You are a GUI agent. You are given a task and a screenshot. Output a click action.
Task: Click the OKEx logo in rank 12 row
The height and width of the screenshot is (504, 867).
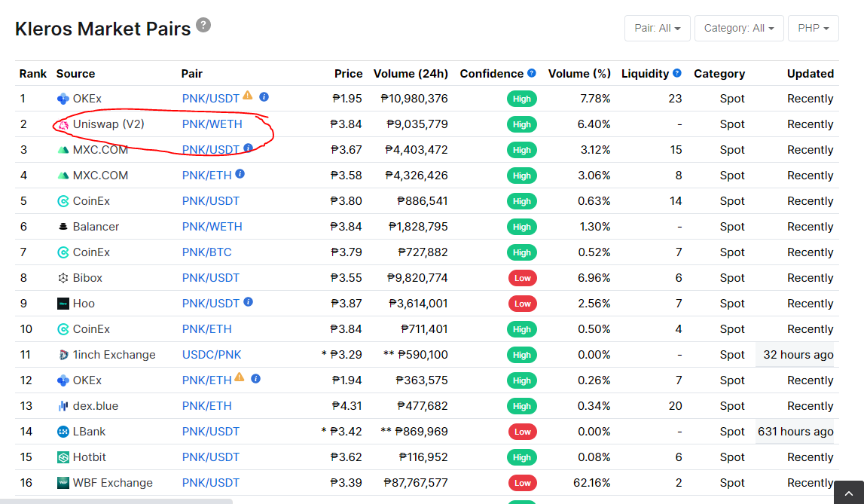63,380
